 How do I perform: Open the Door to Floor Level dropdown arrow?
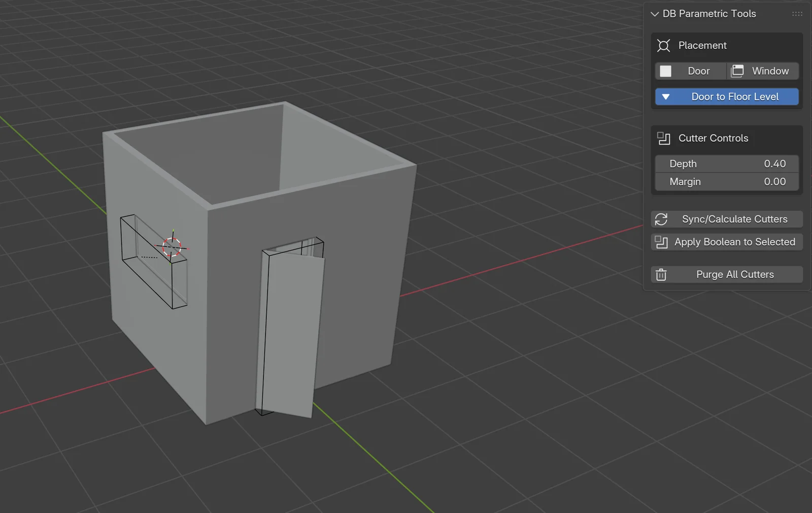(x=665, y=97)
